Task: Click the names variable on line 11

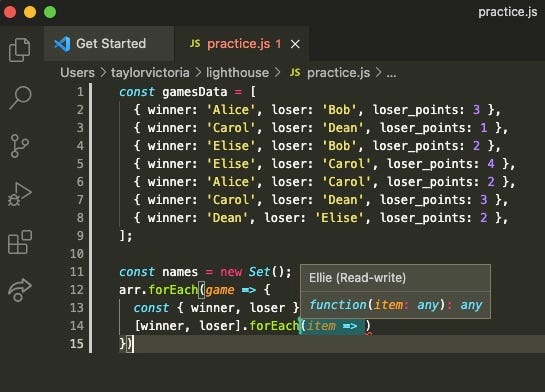Action: pos(180,272)
